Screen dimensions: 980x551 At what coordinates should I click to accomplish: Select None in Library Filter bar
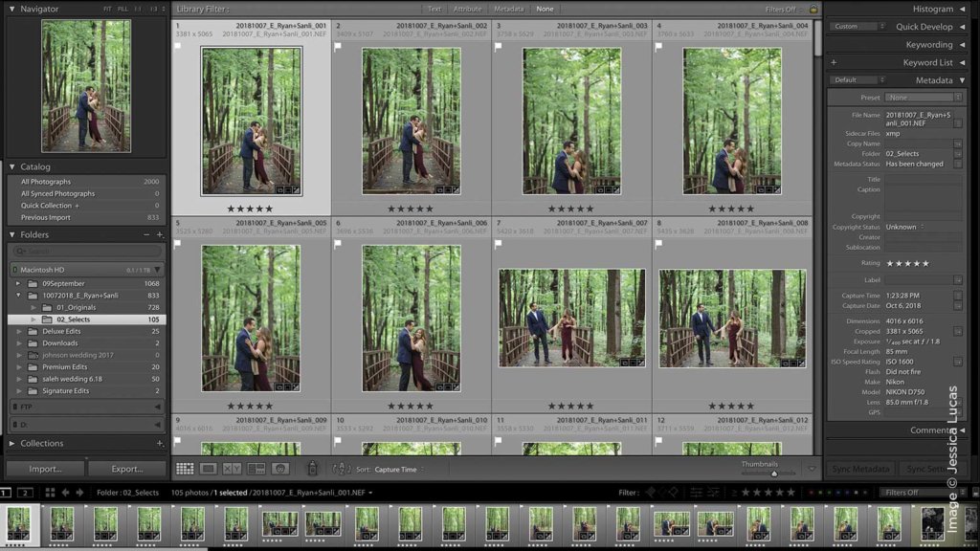545,10
